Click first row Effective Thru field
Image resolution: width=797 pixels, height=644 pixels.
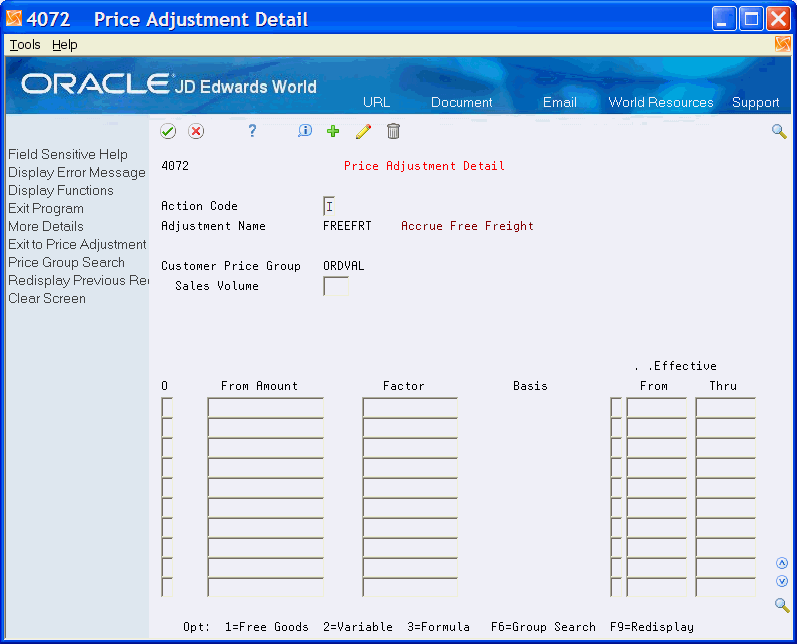(x=725, y=408)
